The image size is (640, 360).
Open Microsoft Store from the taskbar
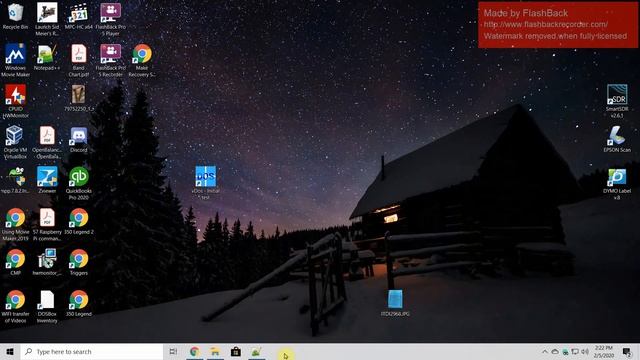tap(236, 351)
